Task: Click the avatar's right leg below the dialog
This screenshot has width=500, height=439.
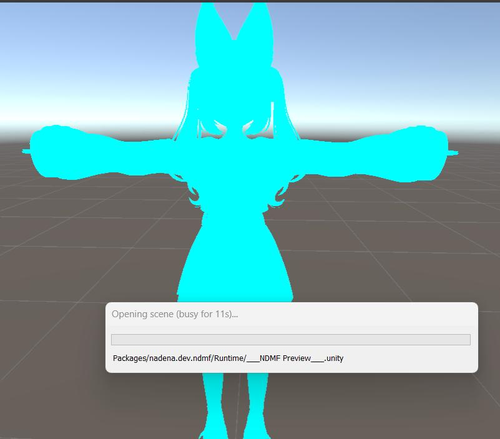Action: 257,405
